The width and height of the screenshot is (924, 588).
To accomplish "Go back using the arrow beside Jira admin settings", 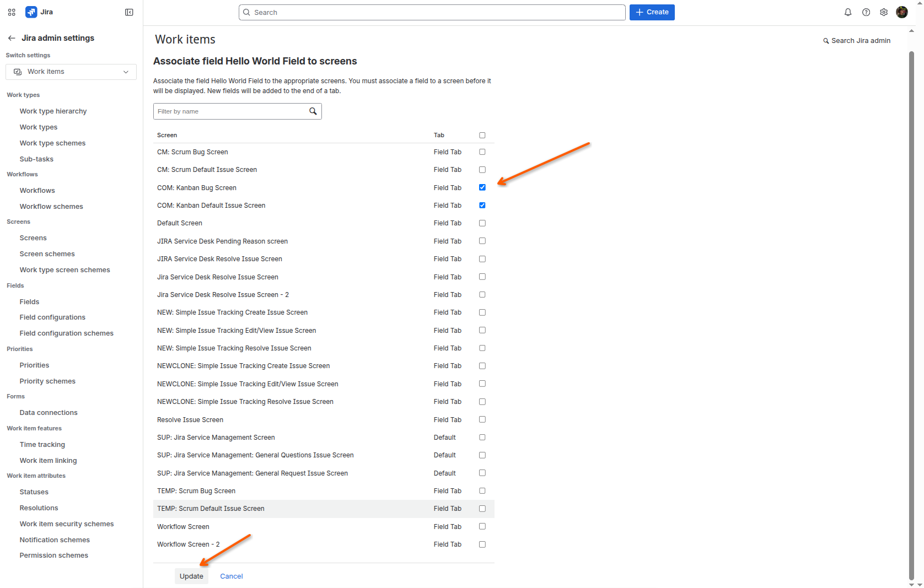I will pos(12,38).
